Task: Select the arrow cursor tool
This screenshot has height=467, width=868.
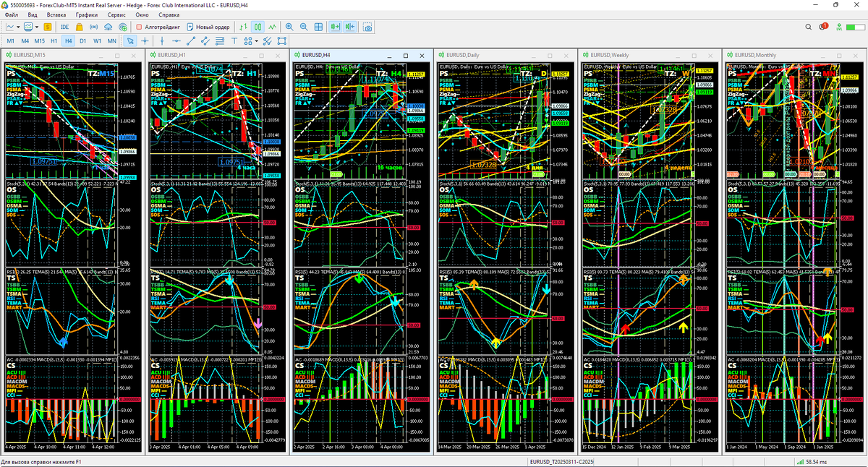Action: click(130, 41)
